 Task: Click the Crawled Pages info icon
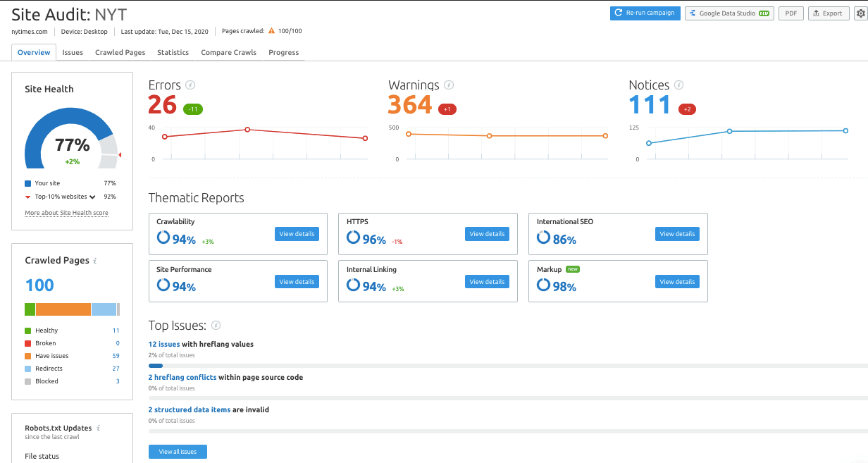[95, 261]
